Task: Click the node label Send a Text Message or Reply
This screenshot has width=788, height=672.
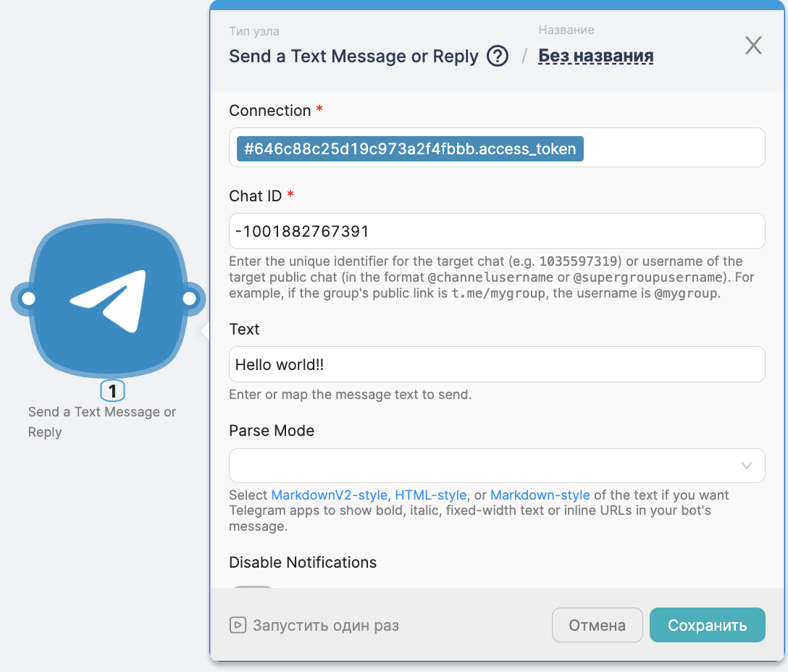Action: [102, 421]
